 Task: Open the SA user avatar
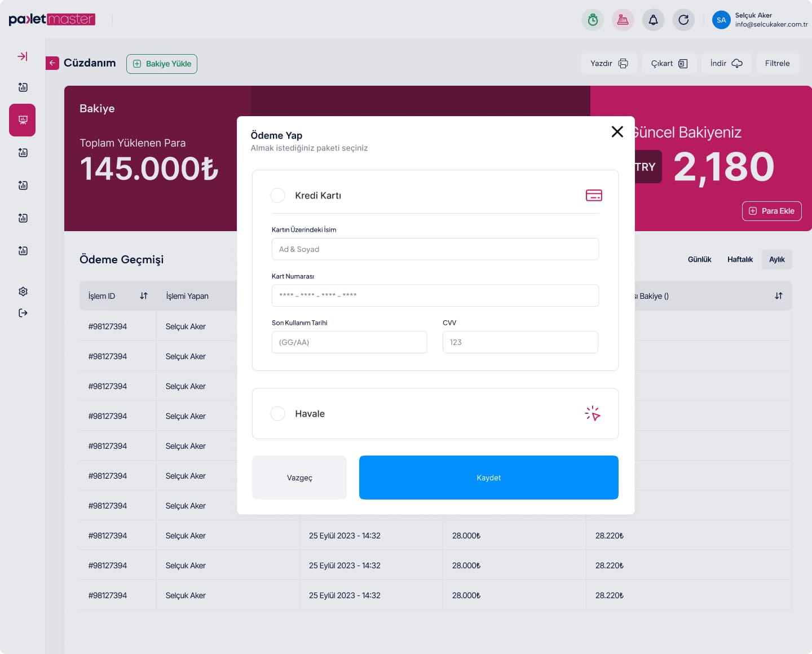point(721,20)
